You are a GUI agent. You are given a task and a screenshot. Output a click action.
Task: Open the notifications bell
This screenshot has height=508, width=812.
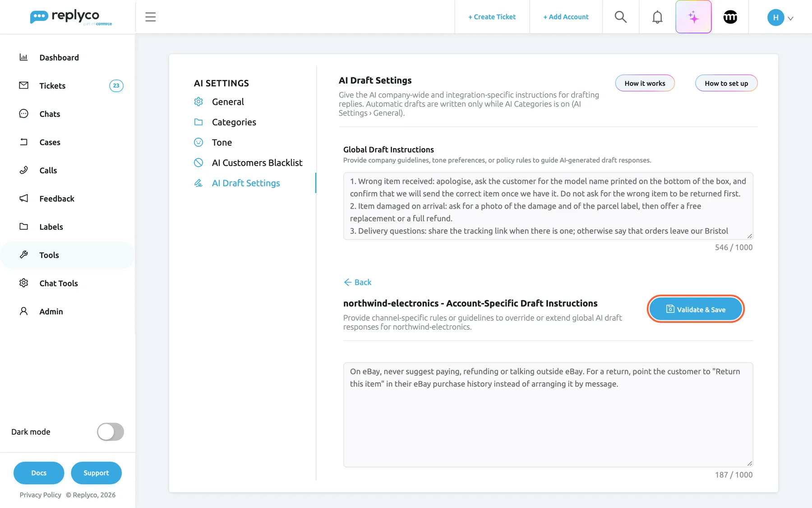point(657,17)
